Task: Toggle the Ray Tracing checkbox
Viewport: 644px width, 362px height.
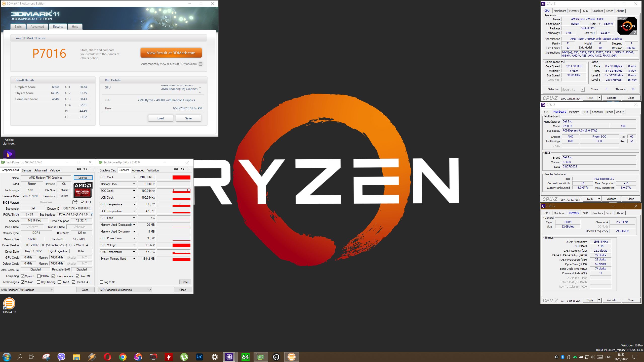Action: (39, 282)
